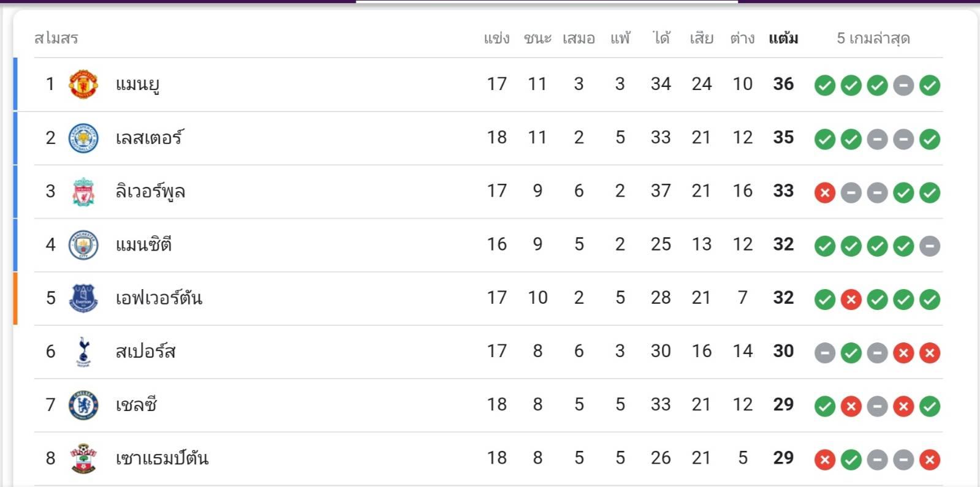Click Man United's gray draw icon

point(903,86)
